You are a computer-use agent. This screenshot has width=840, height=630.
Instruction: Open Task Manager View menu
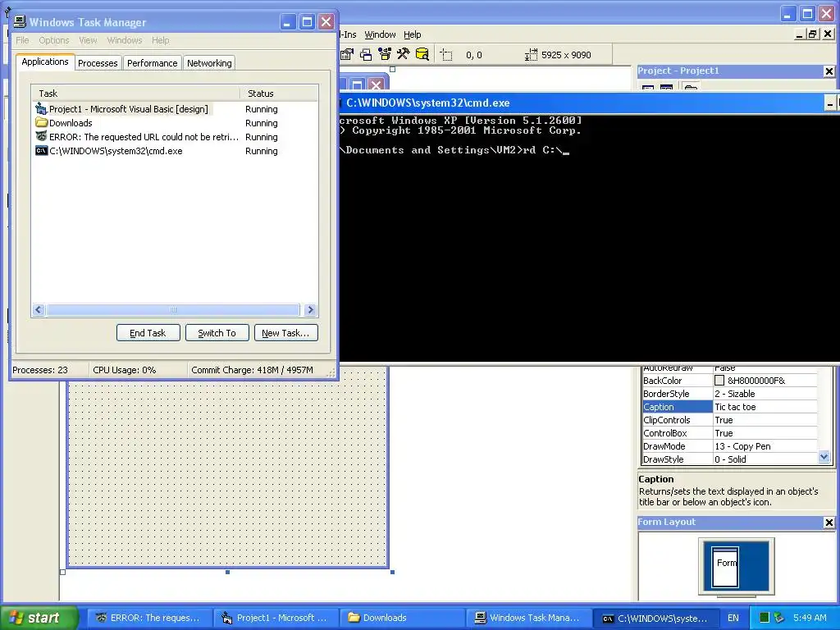coord(88,40)
